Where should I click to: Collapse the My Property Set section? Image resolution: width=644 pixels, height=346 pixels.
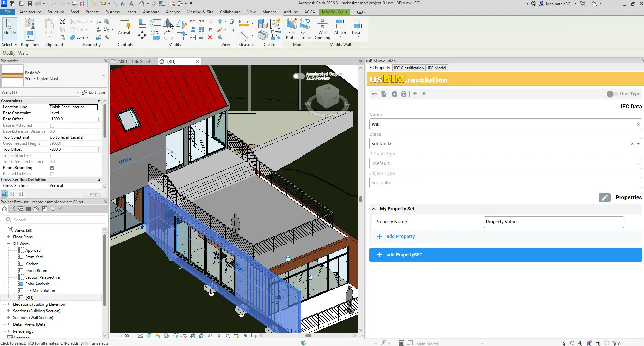pos(374,209)
